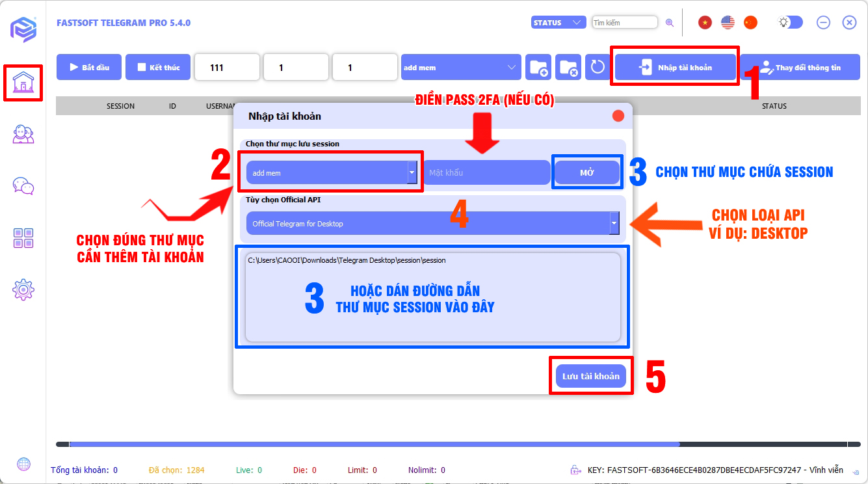Click the horizontal scrollbar thumb
Viewport: 868px width, 484px height.
click(x=375, y=444)
